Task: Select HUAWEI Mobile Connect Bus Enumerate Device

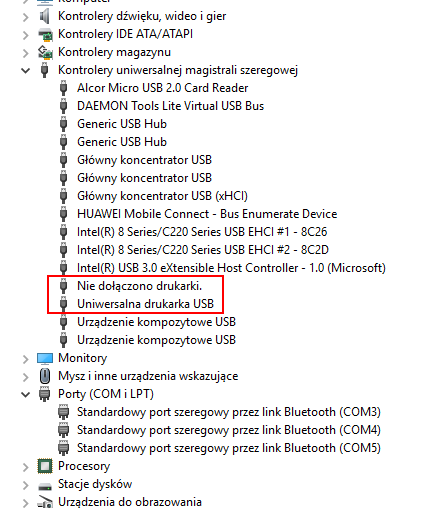Action: click(207, 214)
